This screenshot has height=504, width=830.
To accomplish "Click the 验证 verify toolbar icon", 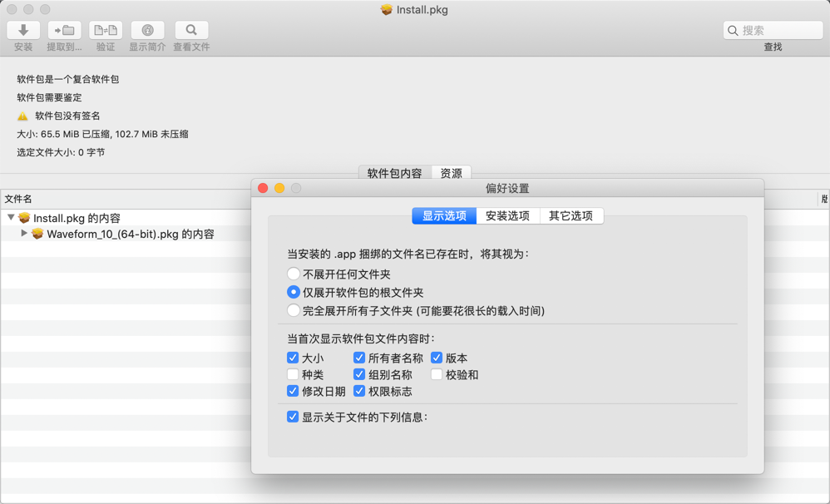I will click(105, 31).
